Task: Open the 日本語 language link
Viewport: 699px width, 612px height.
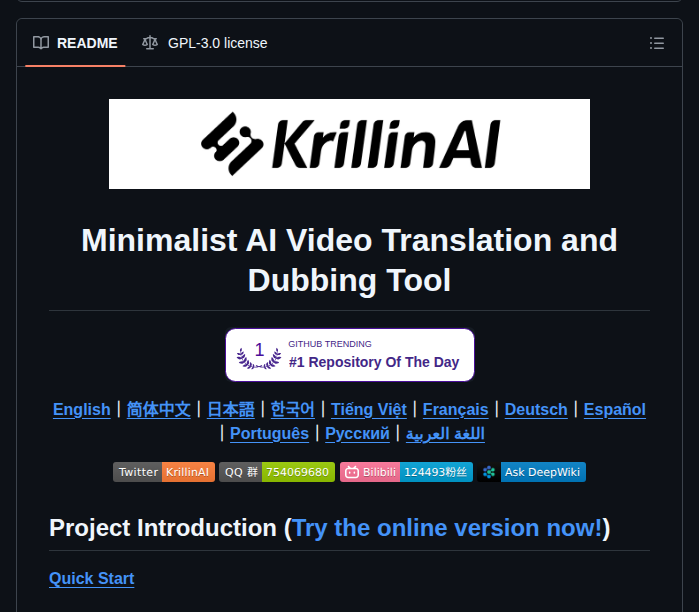Action: click(x=231, y=410)
